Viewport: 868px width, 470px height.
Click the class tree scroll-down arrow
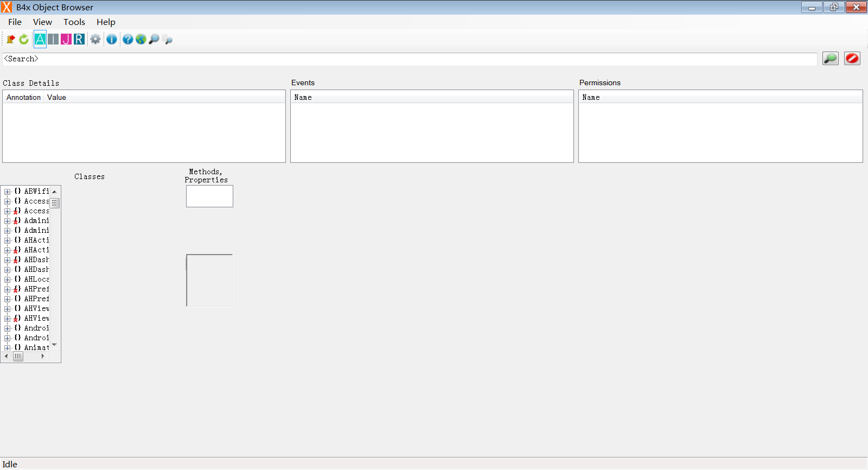[54, 345]
